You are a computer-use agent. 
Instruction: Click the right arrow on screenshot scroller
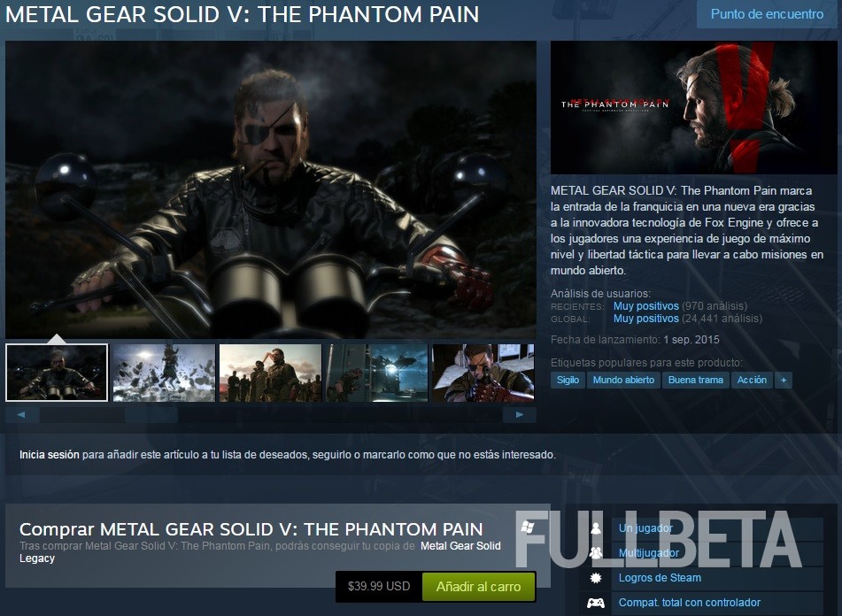point(519,414)
